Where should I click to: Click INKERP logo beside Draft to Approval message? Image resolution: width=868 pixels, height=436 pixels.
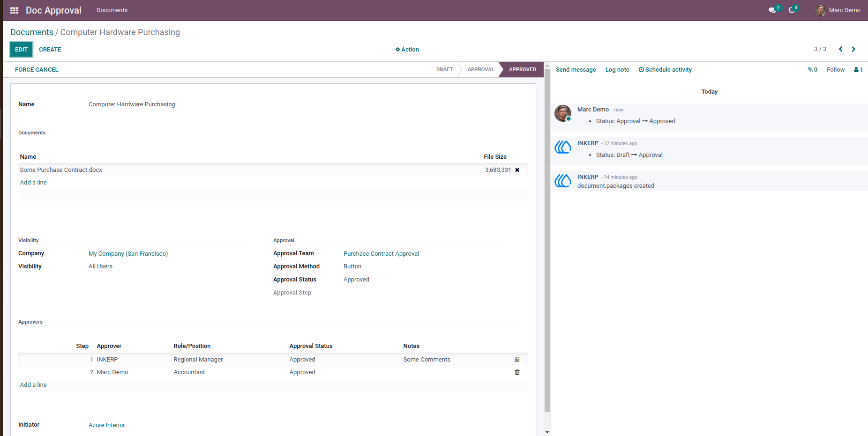563,147
